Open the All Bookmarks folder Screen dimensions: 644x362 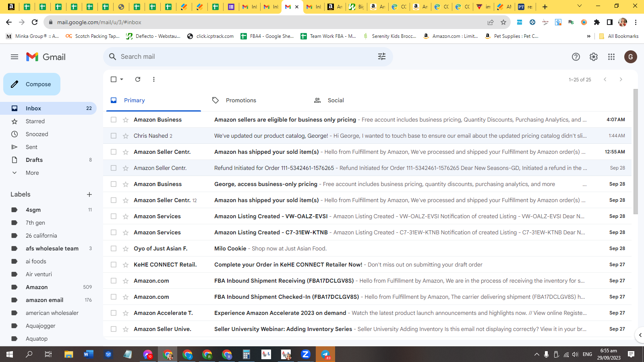(619, 36)
